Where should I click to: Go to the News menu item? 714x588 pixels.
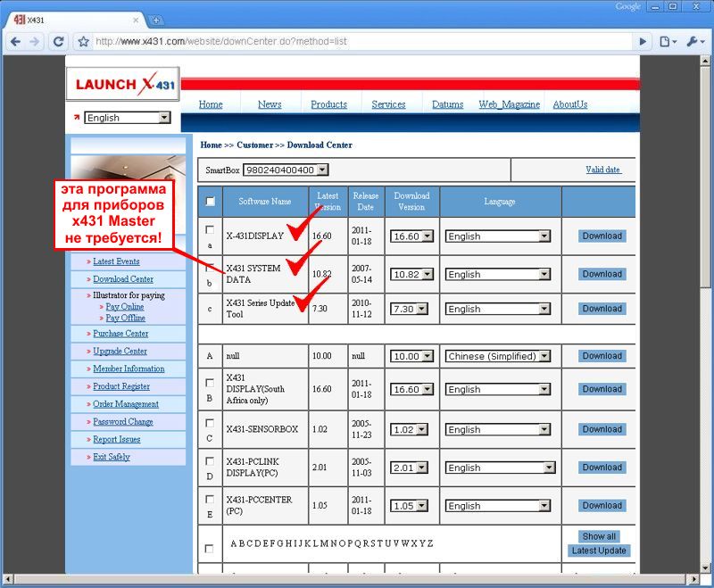coord(270,104)
